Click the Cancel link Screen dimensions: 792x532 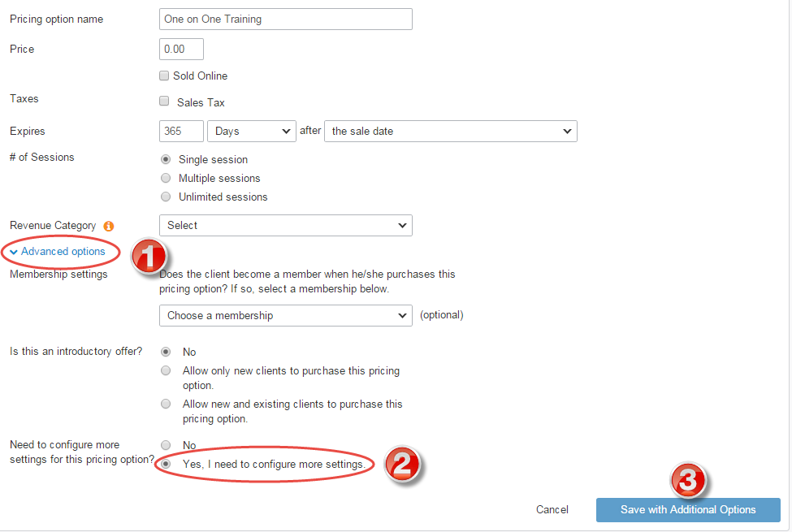tap(552, 510)
